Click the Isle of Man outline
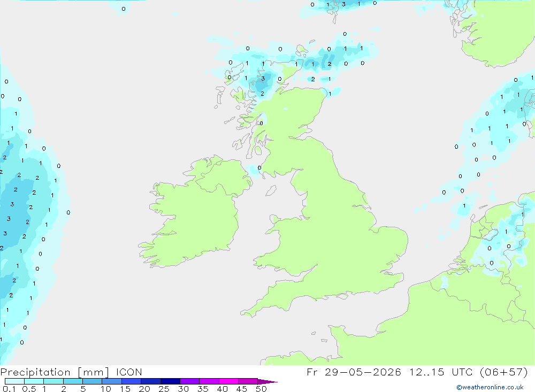The width and height of the screenshot is (535, 392). point(271,191)
